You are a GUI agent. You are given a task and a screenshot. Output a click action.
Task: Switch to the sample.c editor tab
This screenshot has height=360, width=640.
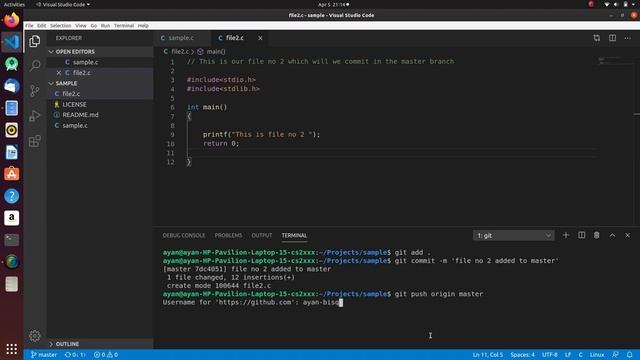click(x=182, y=38)
